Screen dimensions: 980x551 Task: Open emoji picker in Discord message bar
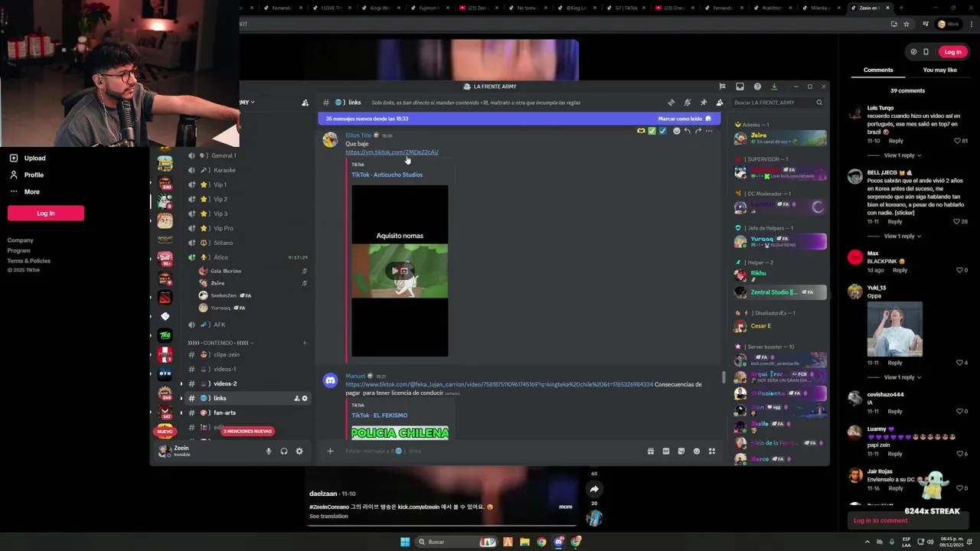coord(697,452)
